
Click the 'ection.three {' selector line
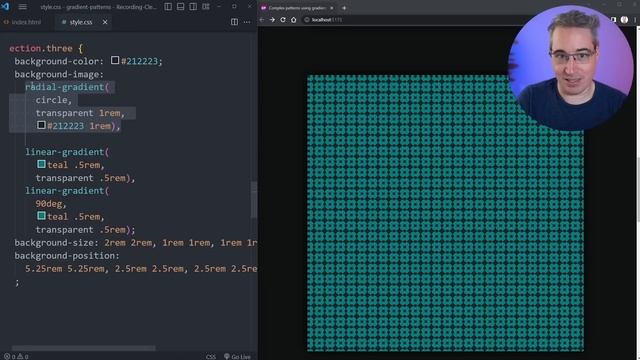tap(46, 48)
